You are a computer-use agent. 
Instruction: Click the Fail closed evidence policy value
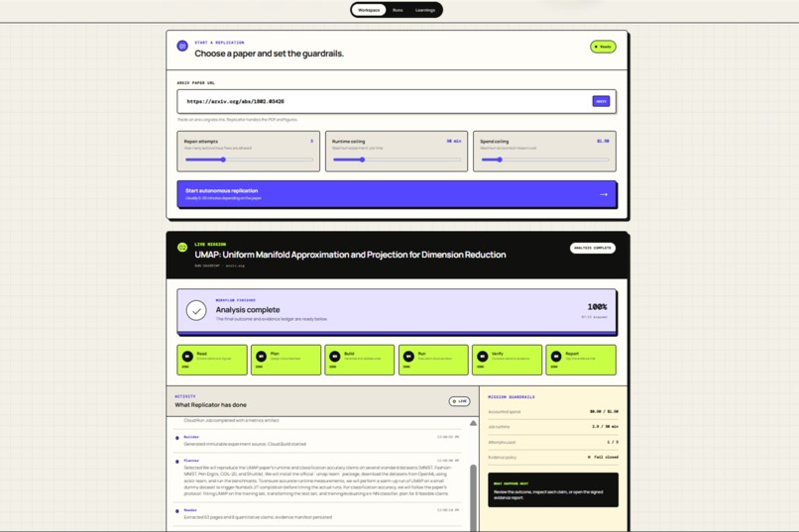click(x=603, y=457)
